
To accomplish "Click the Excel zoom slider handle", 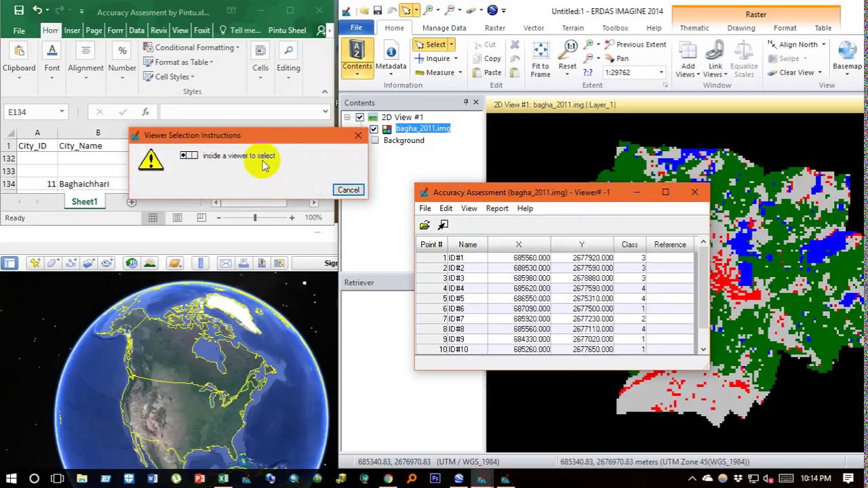I will click(255, 218).
